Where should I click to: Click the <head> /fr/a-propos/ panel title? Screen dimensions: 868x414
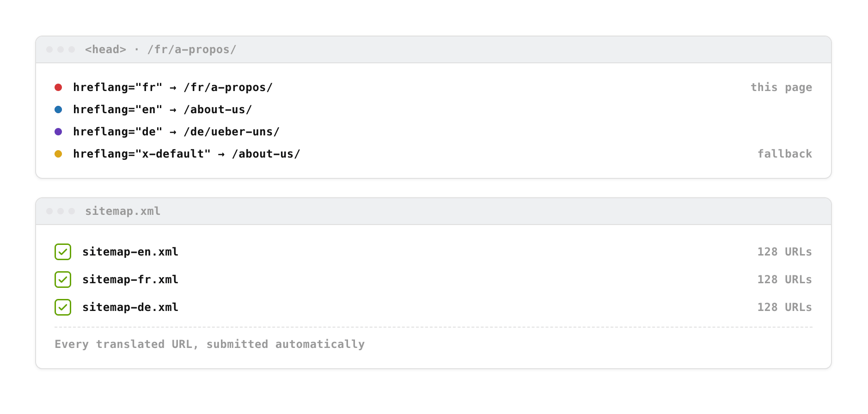click(x=160, y=49)
